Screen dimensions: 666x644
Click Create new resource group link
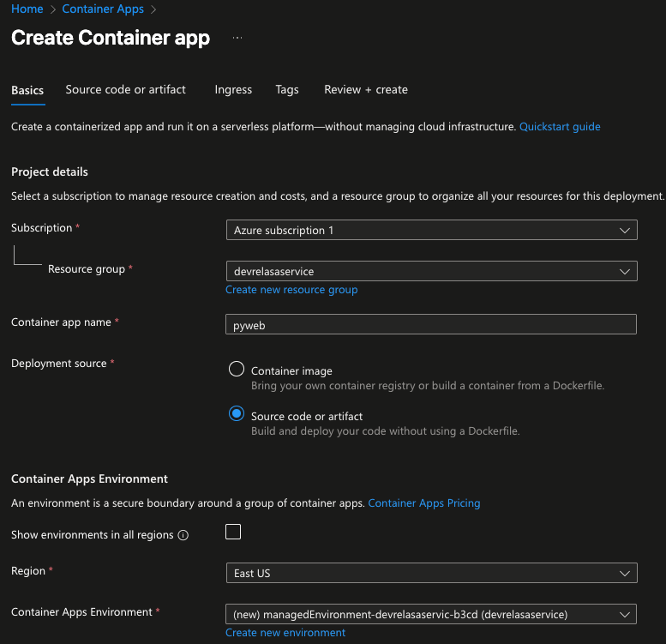click(291, 290)
